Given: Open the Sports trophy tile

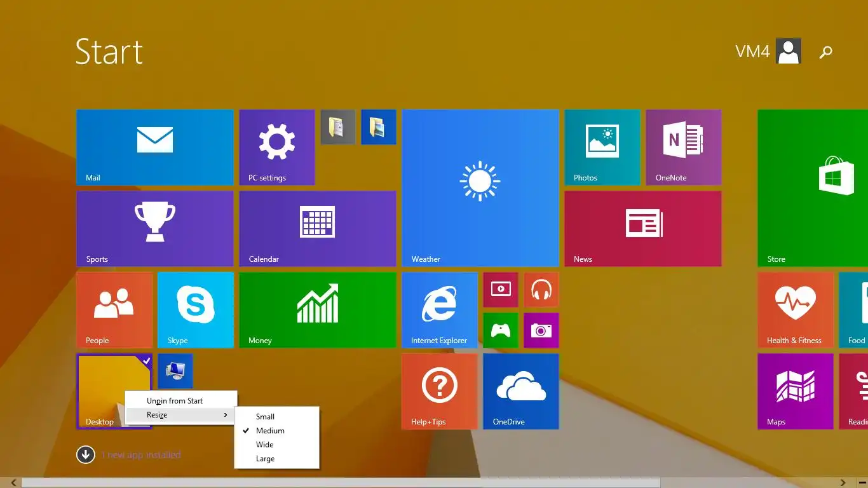Looking at the screenshot, I should [155, 229].
